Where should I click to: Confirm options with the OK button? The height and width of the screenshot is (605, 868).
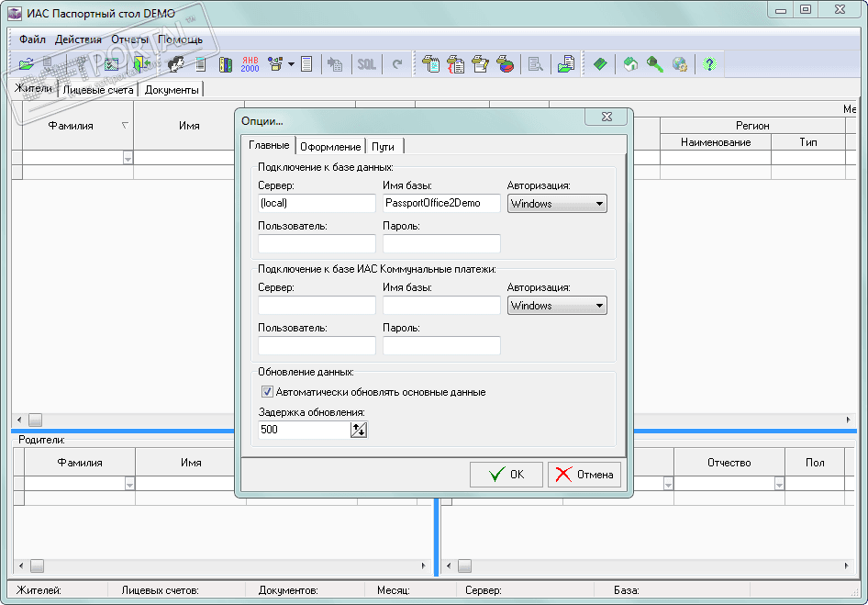pyautogui.click(x=506, y=475)
